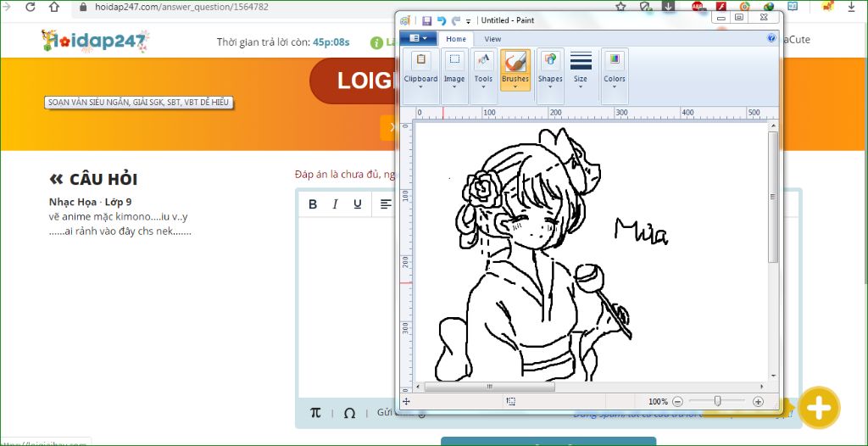Click the browser reload button
This screenshot has height=446, width=868.
31,7
